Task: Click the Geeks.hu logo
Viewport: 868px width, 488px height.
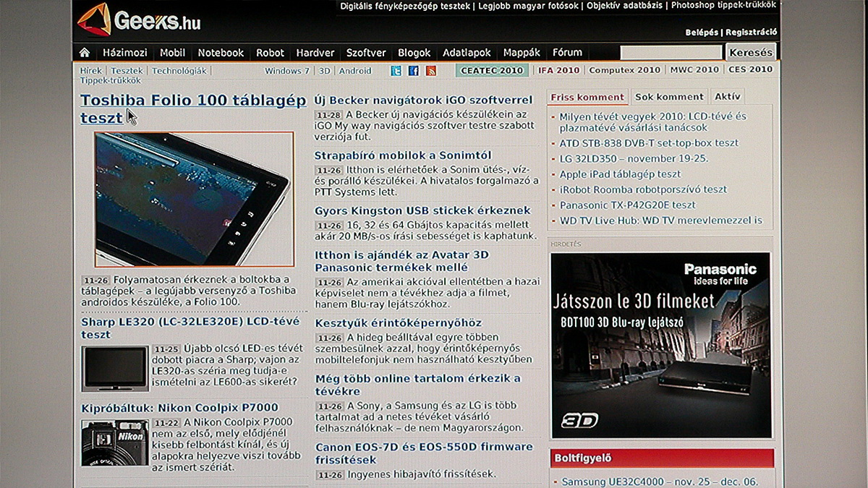Action: (x=139, y=20)
